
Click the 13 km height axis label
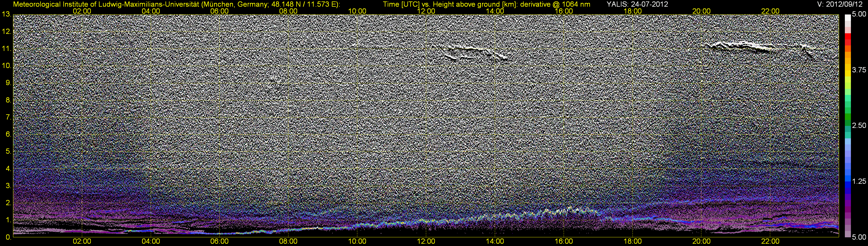(x=6, y=14)
